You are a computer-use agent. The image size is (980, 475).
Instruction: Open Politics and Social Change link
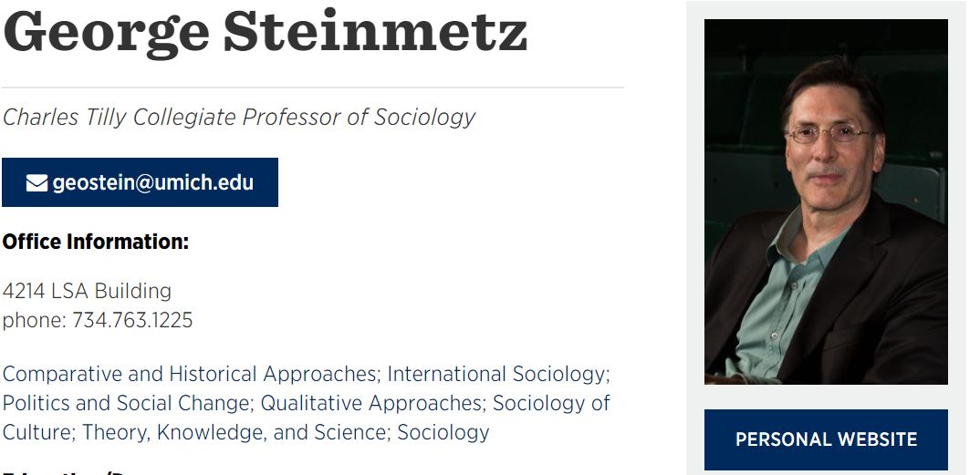[128, 404]
